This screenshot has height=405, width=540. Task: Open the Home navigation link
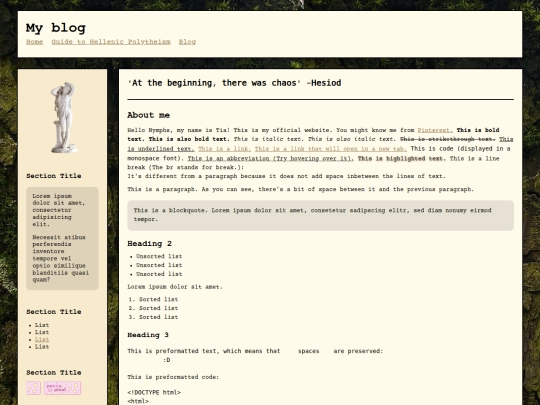(34, 42)
